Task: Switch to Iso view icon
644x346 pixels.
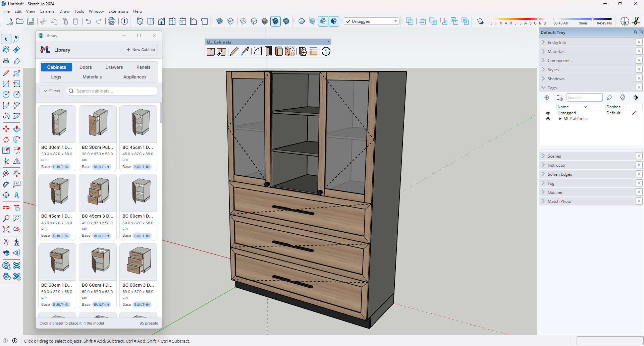Action: [140, 21]
